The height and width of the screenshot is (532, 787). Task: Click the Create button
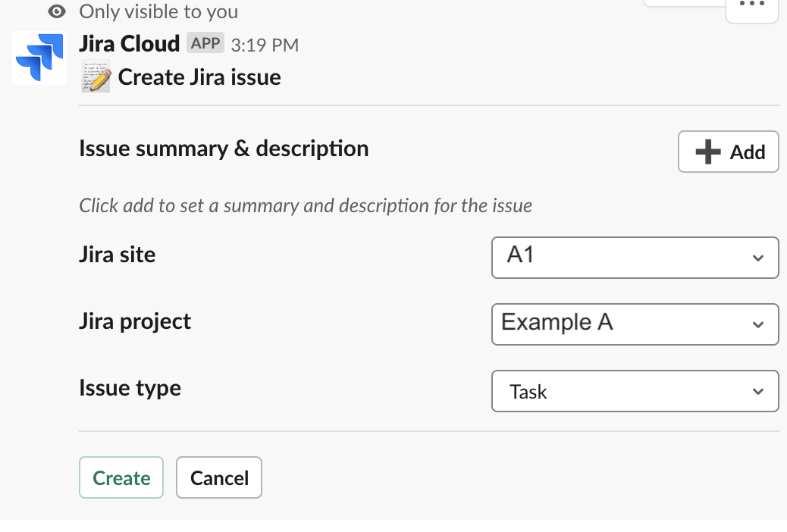121,477
